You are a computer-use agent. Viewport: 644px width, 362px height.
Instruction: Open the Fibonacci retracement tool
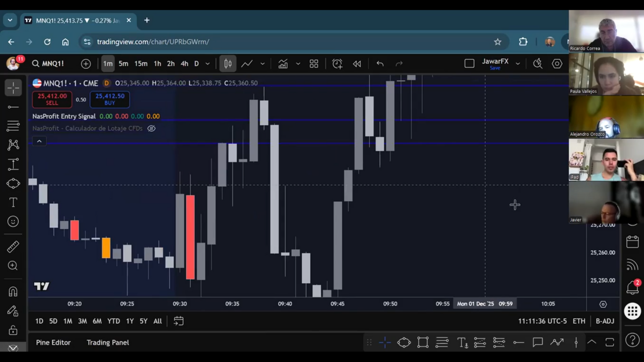tap(13, 126)
